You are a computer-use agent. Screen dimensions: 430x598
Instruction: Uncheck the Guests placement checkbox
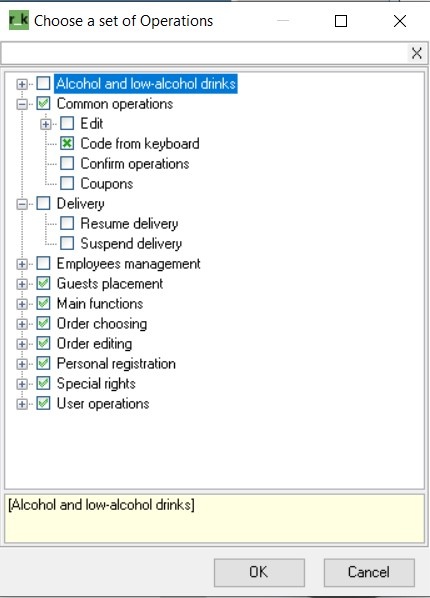click(x=43, y=283)
